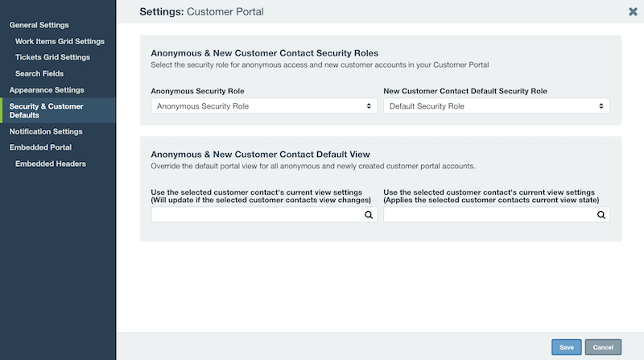Screen dimensions: 644x360
Task: Select Tickets Grid Settings
Action: (x=52, y=57)
